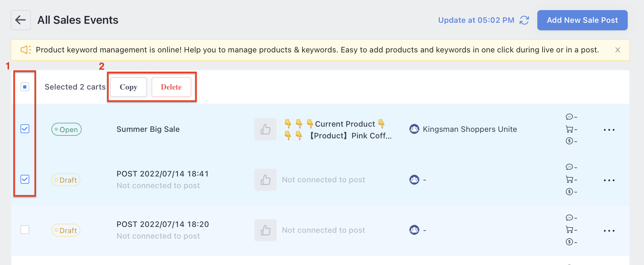Dismiss the product keyword announcement banner
This screenshot has height=265, width=644.
click(x=618, y=50)
